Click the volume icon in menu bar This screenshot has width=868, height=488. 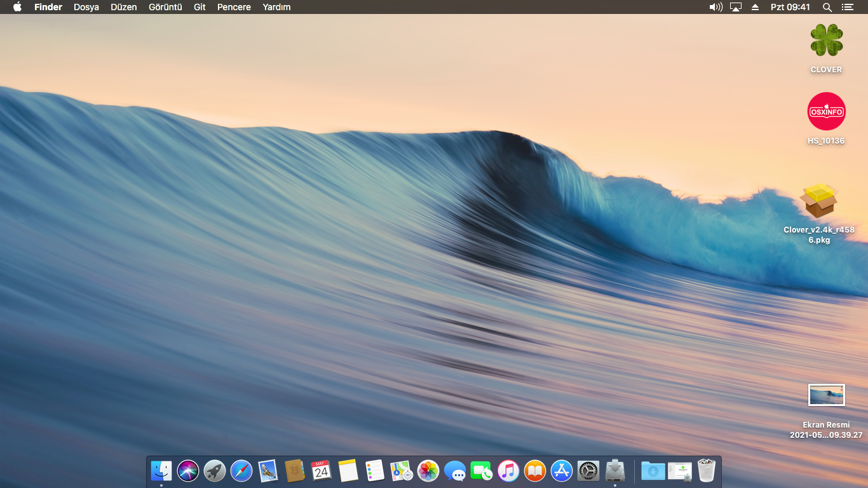[x=716, y=7]
